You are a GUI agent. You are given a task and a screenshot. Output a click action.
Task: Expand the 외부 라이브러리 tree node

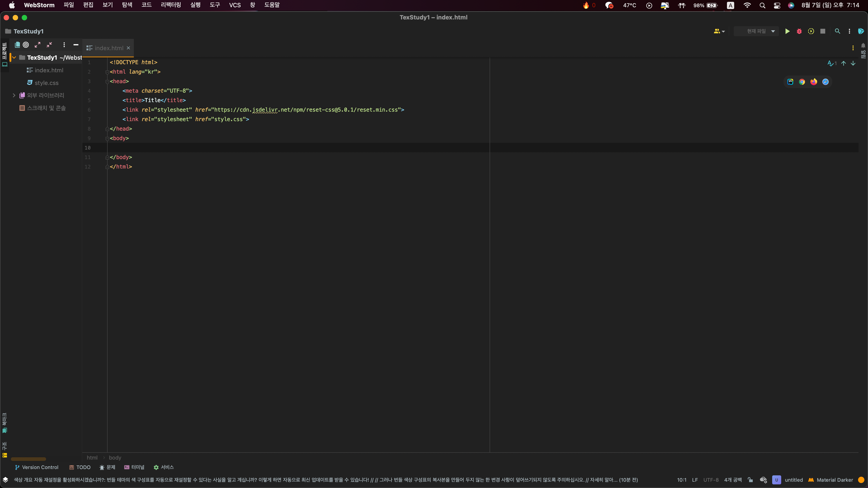point(14,95)
